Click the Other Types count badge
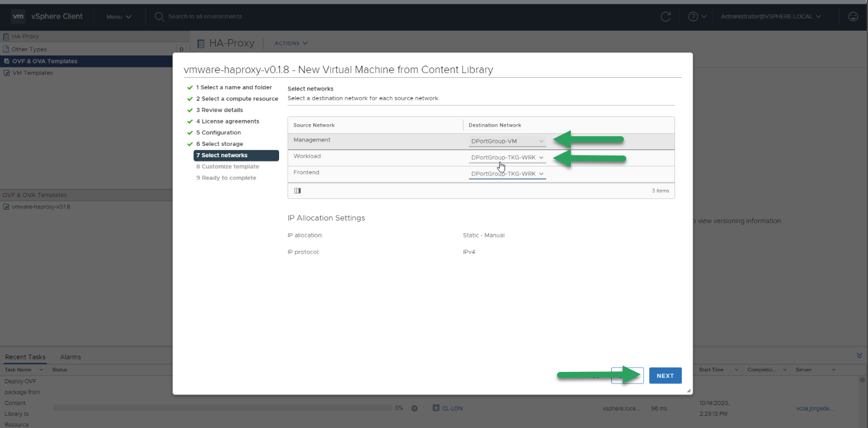The width and height of the screenshot is (868, 428). 181,49
